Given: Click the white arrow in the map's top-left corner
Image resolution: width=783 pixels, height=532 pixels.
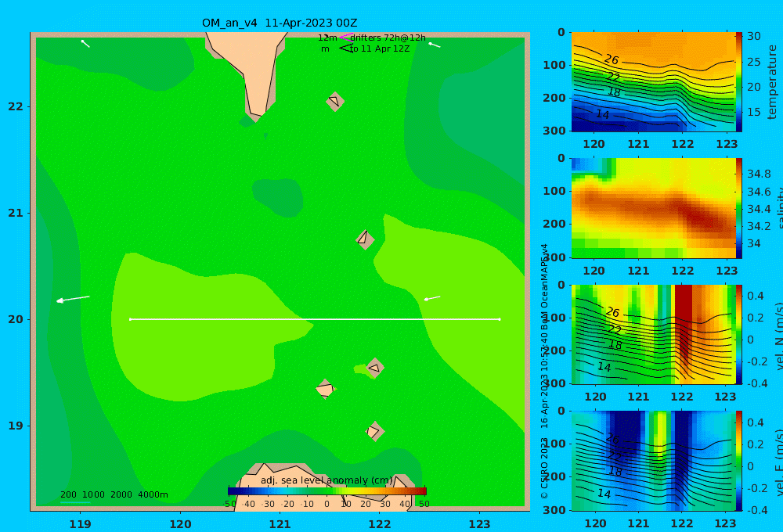Looking at the screenshot, I should pos(85,43).
